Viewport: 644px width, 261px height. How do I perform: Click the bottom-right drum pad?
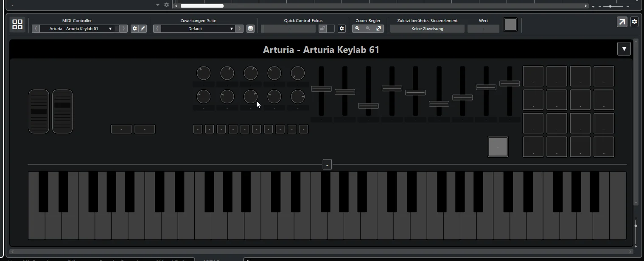[x=604, y=147]
